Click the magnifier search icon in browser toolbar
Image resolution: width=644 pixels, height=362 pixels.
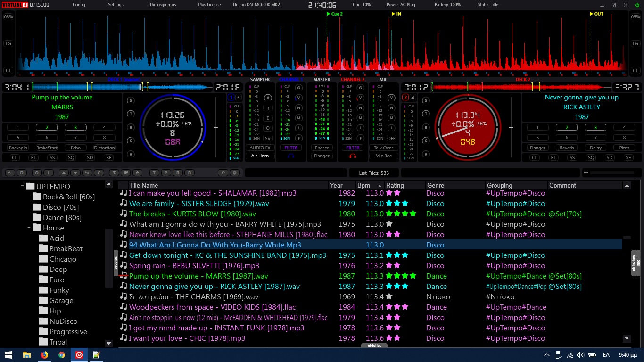point(223,173)
